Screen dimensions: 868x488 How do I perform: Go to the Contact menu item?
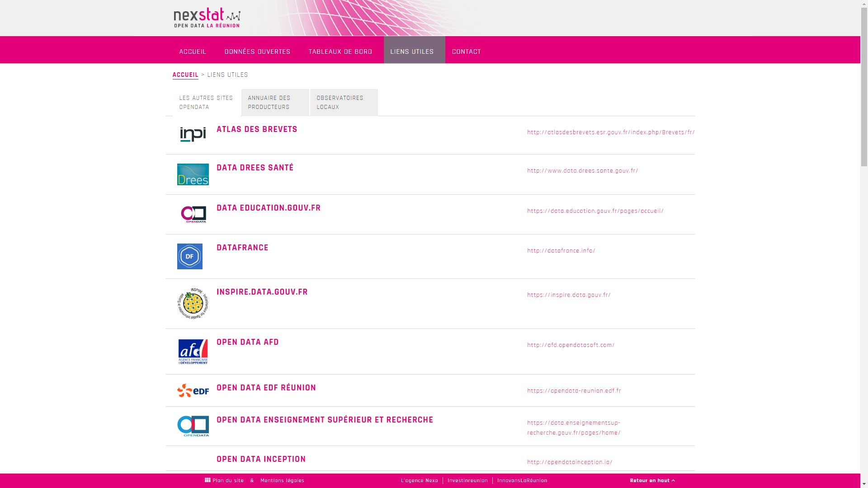467,52
